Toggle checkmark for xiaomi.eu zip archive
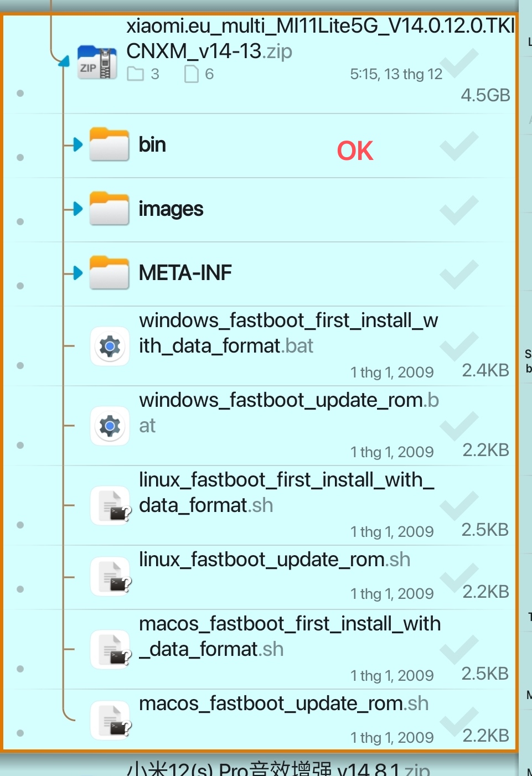This screenshot has height=776, width=532. [x=459, y=64]
